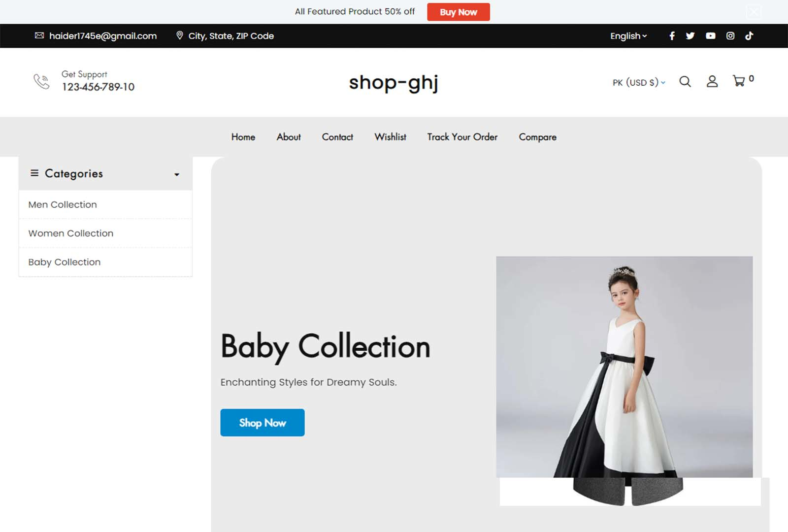Viewport: 788px width, 532px height.
Task: Click the Categories hamburger icon
Action: (x=34, y=173)
